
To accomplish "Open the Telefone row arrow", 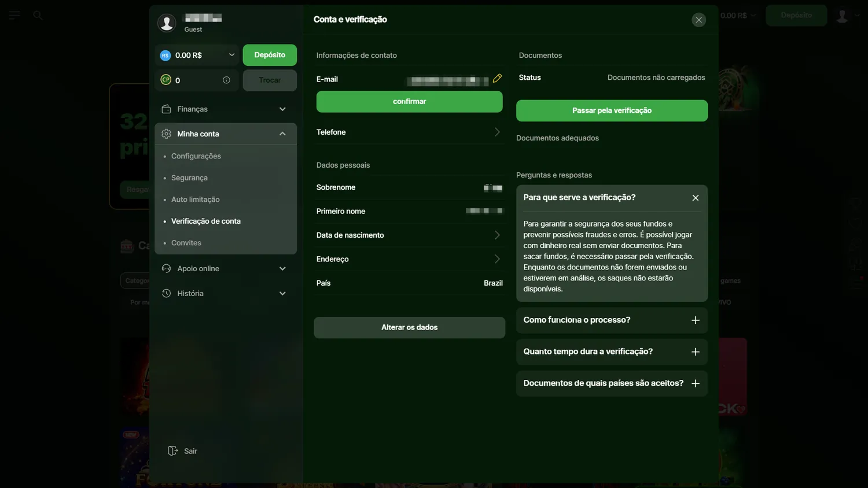I will click(497, 132).
